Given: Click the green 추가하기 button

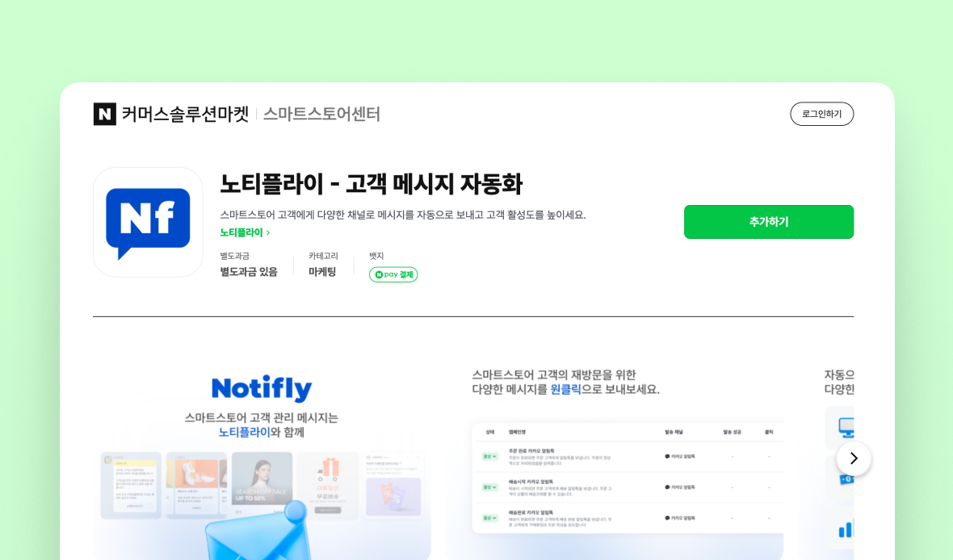Looking at the screenshot, I should click(769, 222).
